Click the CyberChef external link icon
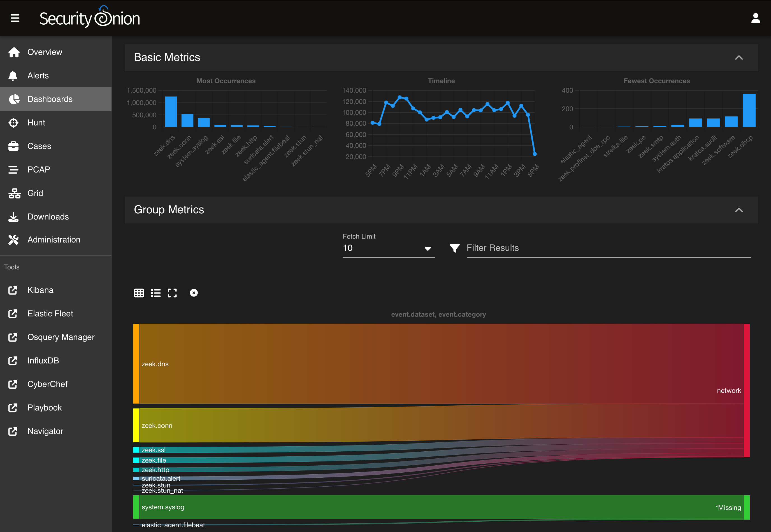This screenshot has height=532, width=771. tap(13, 384)
